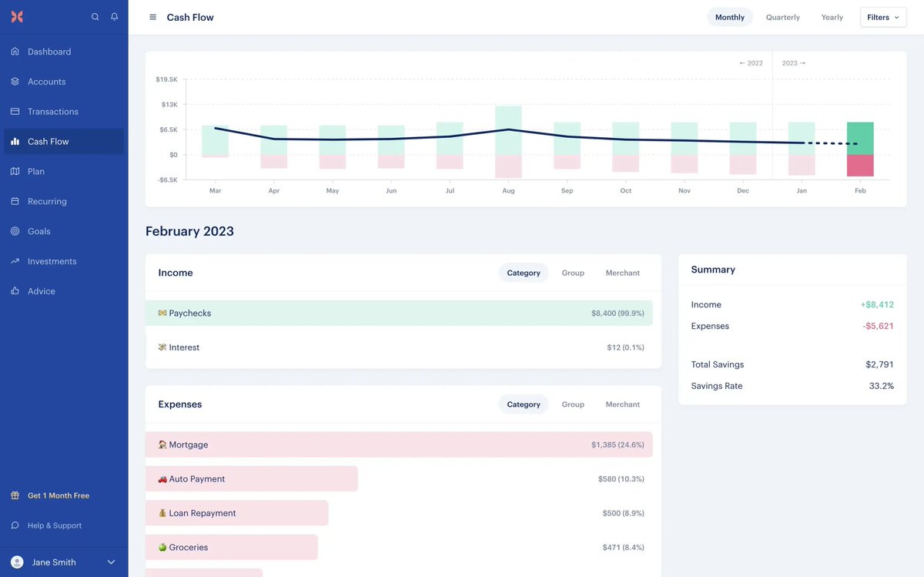Click the Help & Support chat bubble icon
The height and width of the screenshot is (577, 924).
coord(15,525)
